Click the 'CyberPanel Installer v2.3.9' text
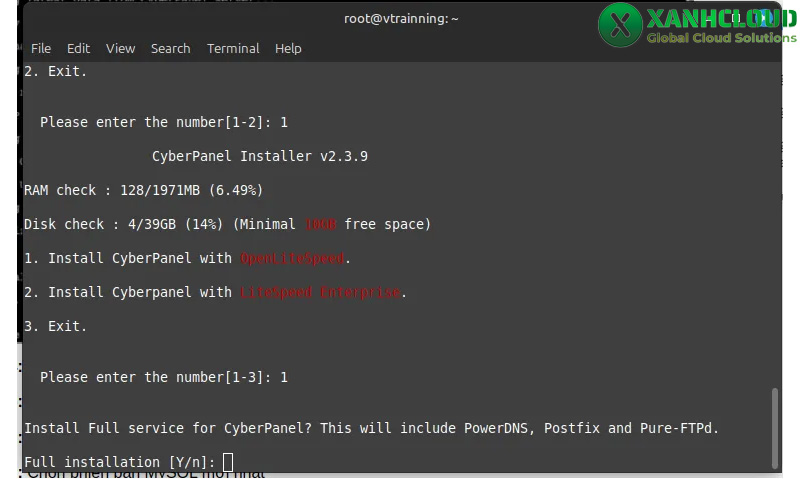Screen dimensions: 800x479 [x=260, y=156]
